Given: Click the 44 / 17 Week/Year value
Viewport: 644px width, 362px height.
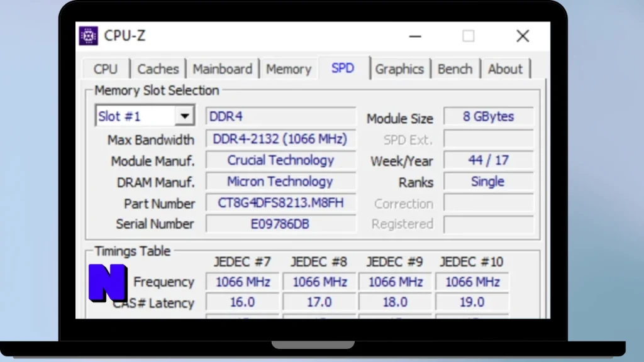Looking at the screenshot, I should [x=488, y=160].
